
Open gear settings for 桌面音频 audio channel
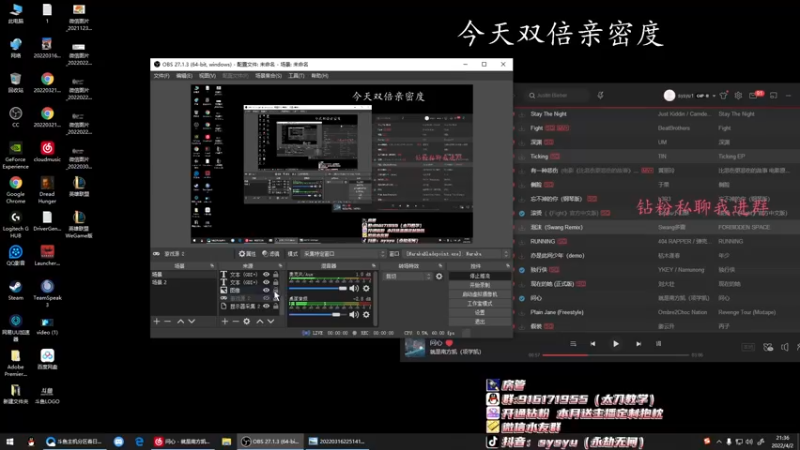click(366, 315)
